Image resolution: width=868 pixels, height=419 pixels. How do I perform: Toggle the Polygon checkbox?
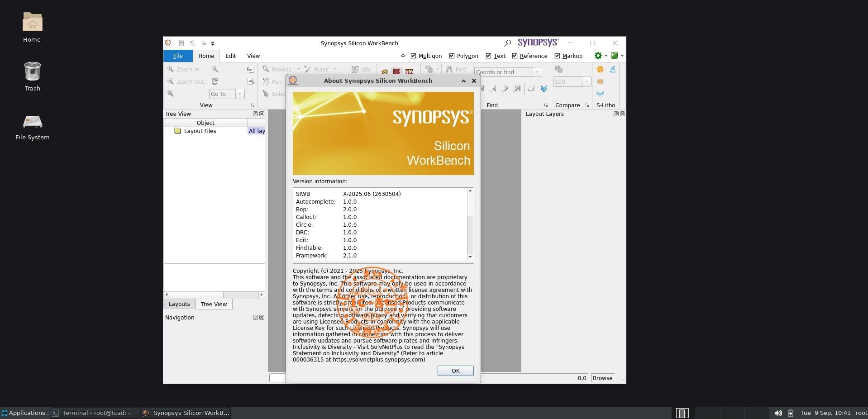tap(452, 56)
